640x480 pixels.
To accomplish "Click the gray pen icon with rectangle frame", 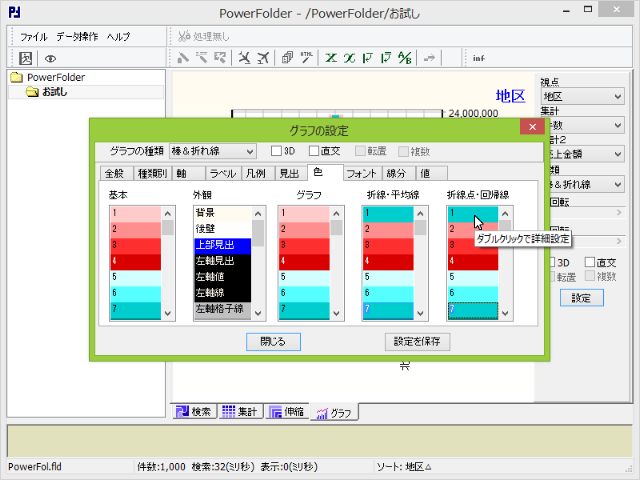I will (x=220, y=58).
